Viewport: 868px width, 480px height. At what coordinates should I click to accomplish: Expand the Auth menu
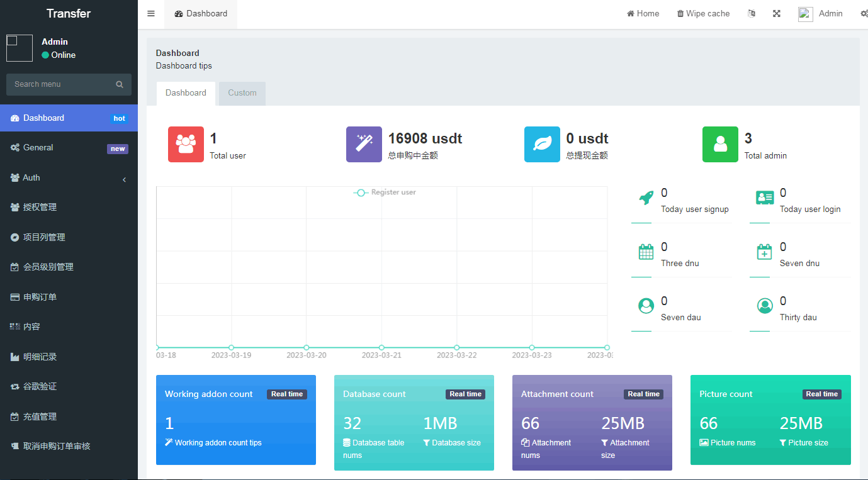(x=69, y=178)
